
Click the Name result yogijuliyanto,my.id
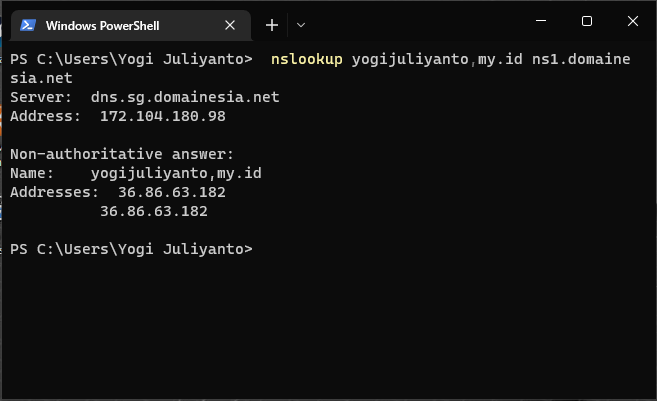175,173
